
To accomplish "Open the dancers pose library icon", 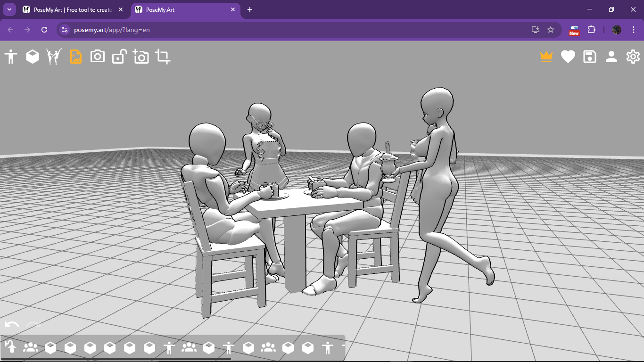I will point(54,57).
